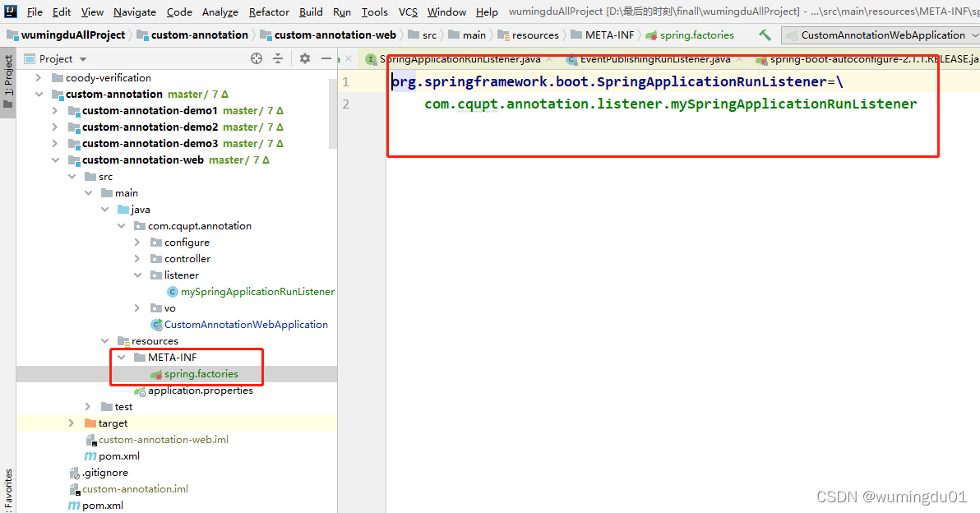Open the File menu

[x=35, y=12]
